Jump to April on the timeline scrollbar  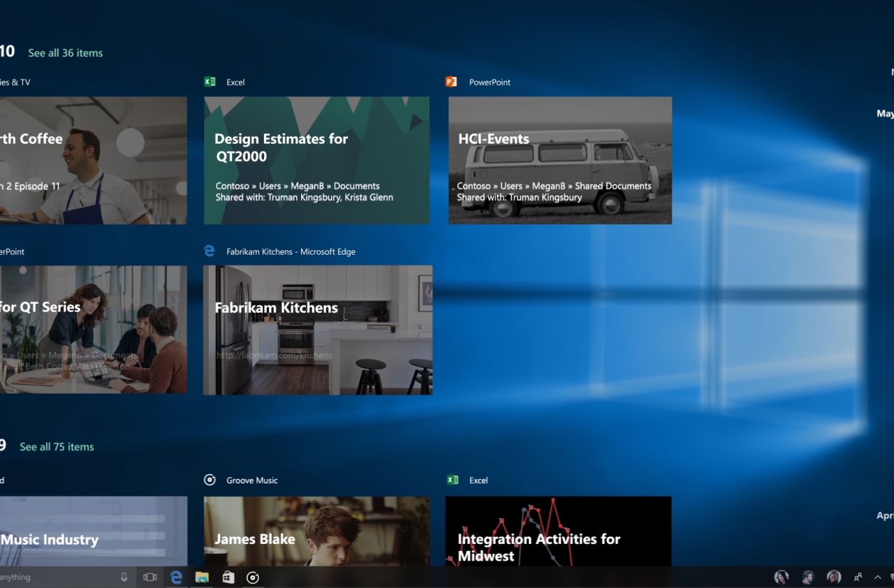pyautogui.click(x=885, y=515)
